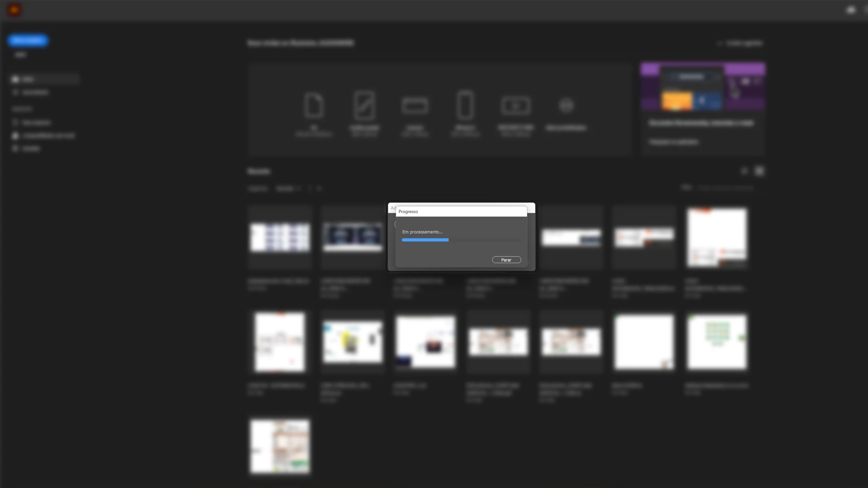Expand the sort order dropdown under Recentes
The width and height of the screenshot is (868, 488).
tap(288, 188)
